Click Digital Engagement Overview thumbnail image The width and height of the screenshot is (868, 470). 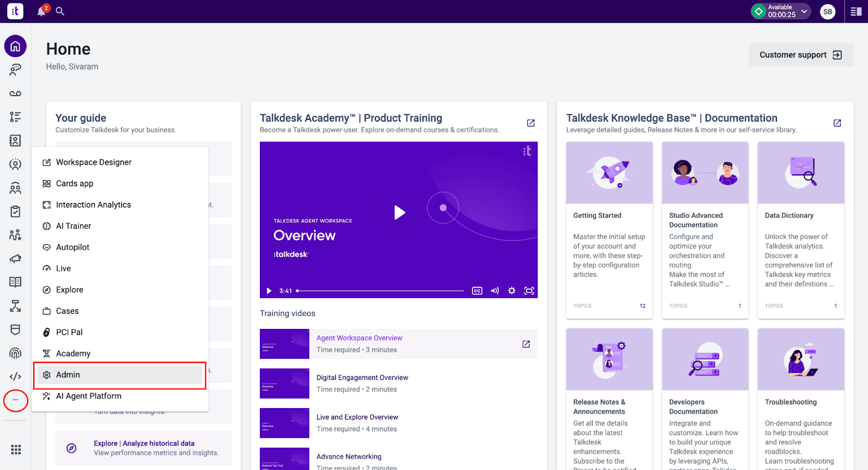pos(284,384)
